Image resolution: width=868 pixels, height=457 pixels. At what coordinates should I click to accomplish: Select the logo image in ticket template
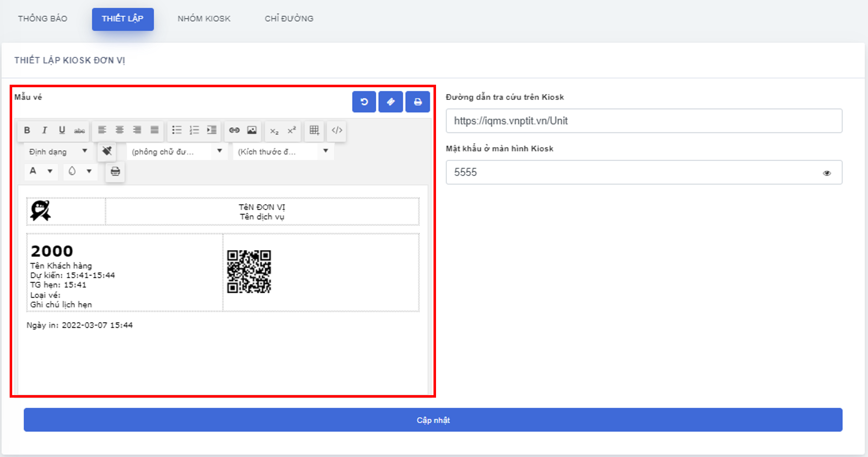[x=41, y=210]
